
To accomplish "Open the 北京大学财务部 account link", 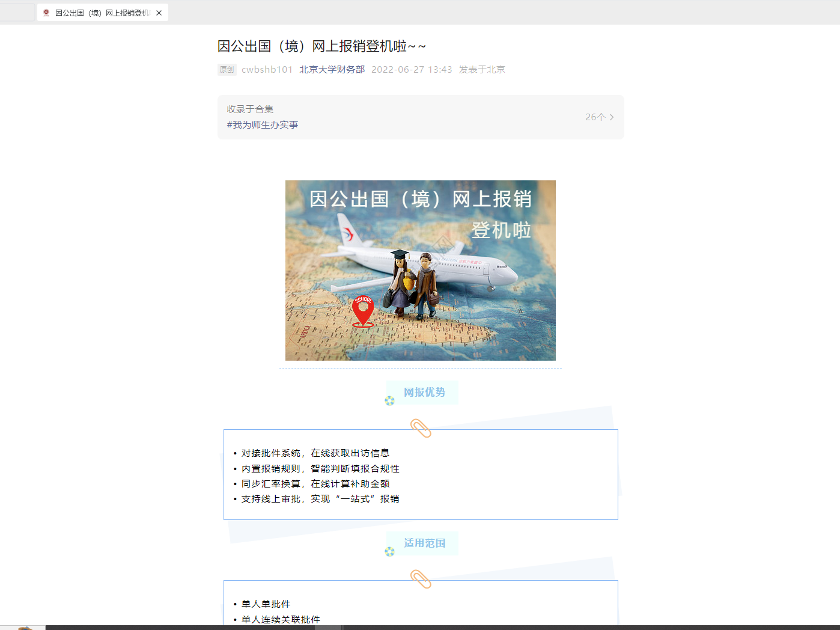I will pos(332,70).
